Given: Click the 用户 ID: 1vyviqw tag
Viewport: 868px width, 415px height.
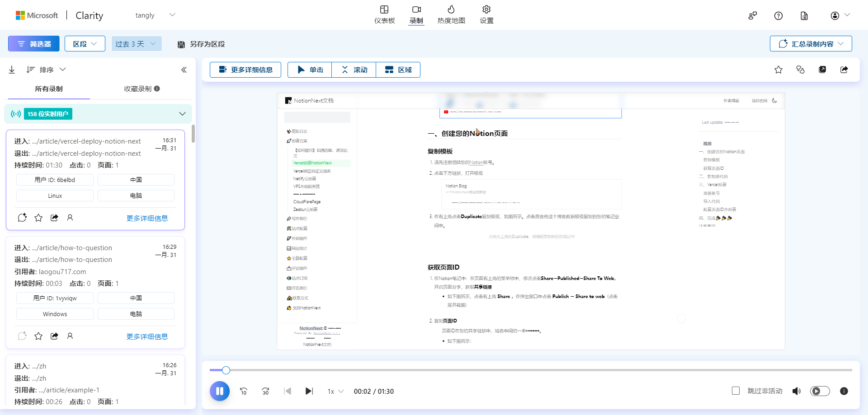Looking at the screenshot, I should [x=55, y=298].
